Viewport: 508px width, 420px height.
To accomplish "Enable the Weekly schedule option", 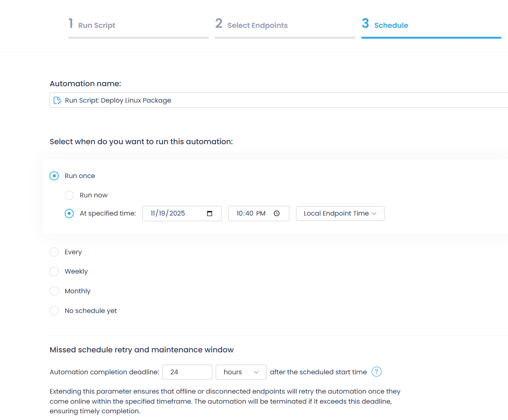I will tap(54, 271).
